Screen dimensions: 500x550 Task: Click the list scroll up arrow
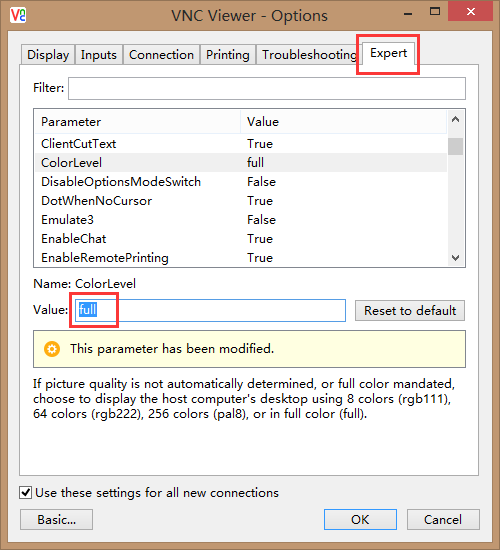[455, 120]
